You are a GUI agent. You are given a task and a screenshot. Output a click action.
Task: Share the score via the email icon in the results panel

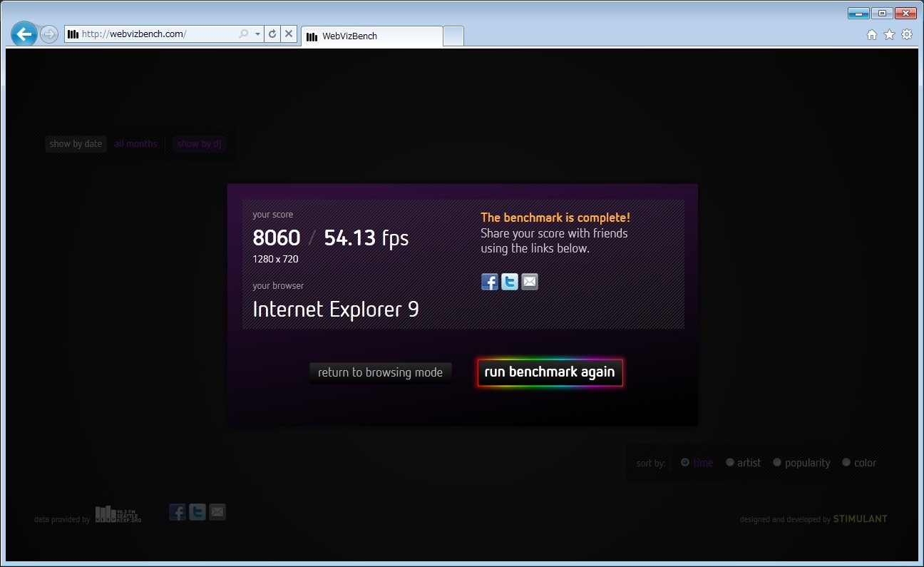tap(530, 282)
